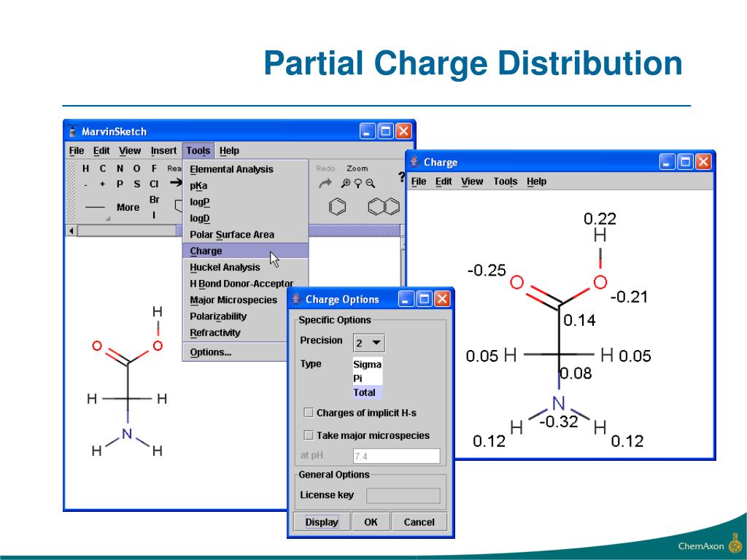Select the Fluorine atom tool
The width and height of the screenshot is (747, 560).
(154, 168)
